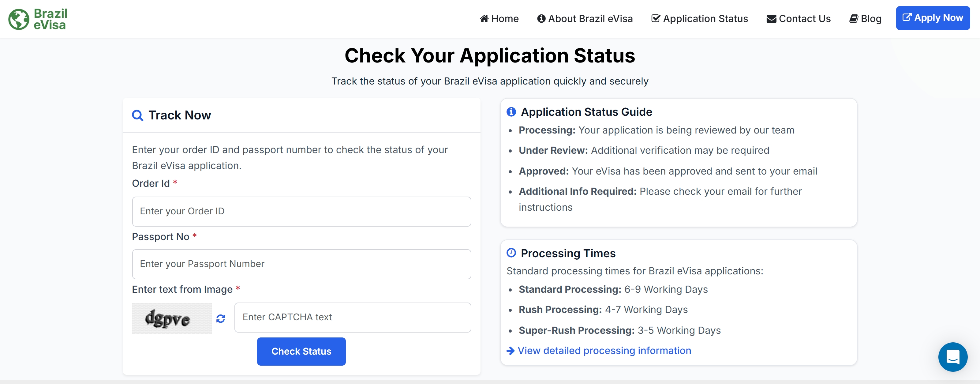This screenshot has width=980, height=384.
Task: Submit with the Check Status button
Action: (x=301, y=351)
